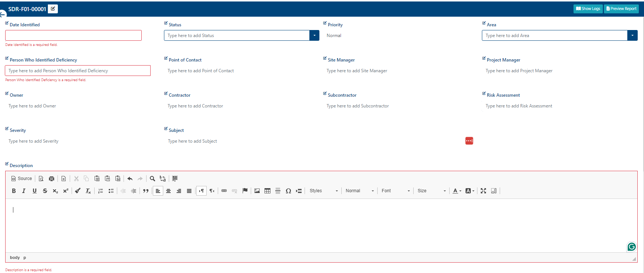Toggle strikethrough formatting
The height and width of the screenshot is (273, 644).
[45, 191]
